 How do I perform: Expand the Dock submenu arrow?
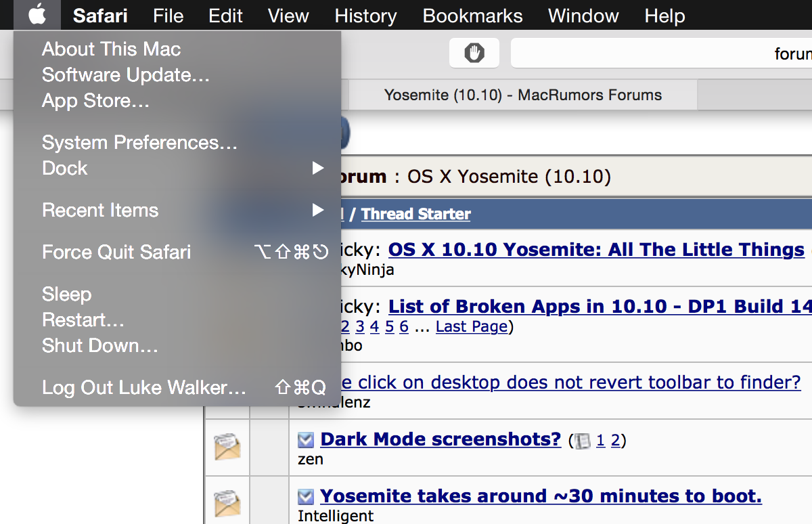click(317, 168)
